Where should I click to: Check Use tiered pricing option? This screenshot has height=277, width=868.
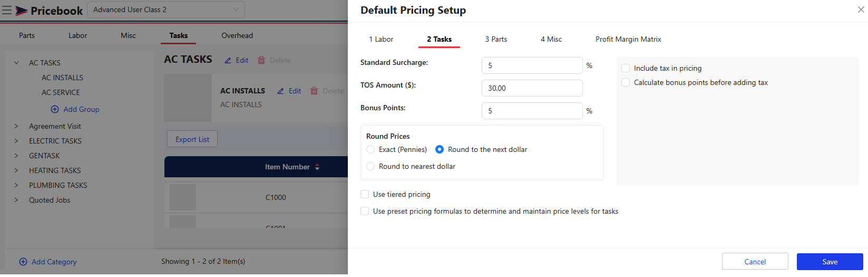(365, 194)
